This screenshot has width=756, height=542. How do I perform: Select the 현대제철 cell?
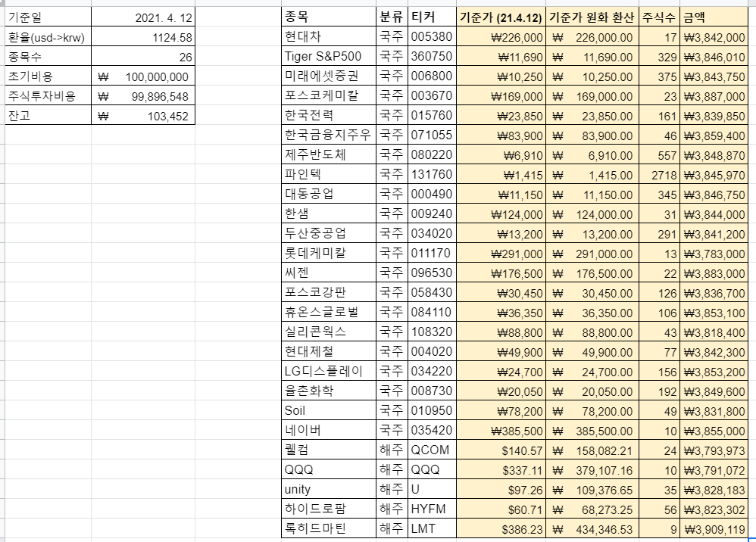(x=328, y=352)
